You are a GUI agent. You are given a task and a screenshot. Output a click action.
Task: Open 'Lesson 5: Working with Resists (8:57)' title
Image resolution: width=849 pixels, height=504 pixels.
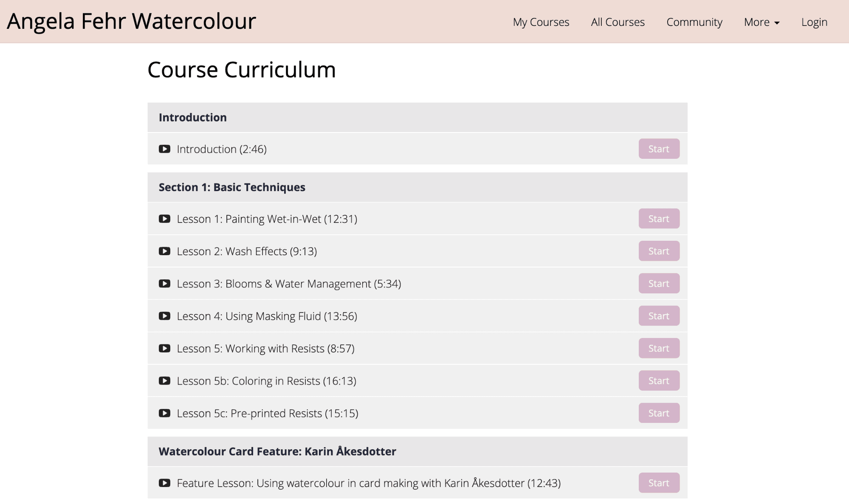pyautogui.click(x=265, y=349)
